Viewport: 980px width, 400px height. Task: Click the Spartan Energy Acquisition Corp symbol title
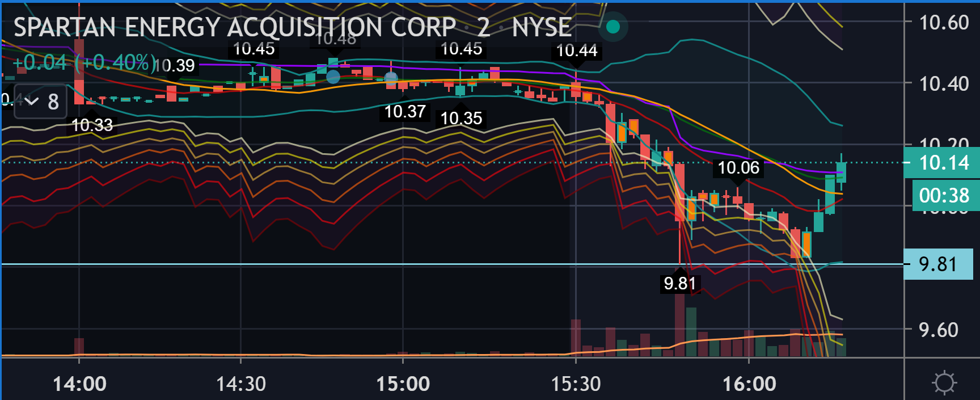(235, 27)
